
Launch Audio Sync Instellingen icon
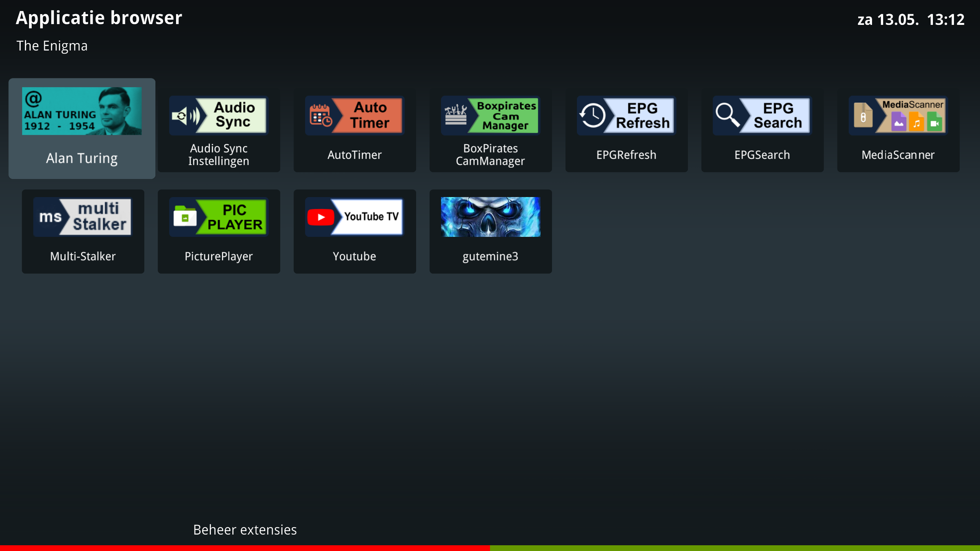point(219,115)
